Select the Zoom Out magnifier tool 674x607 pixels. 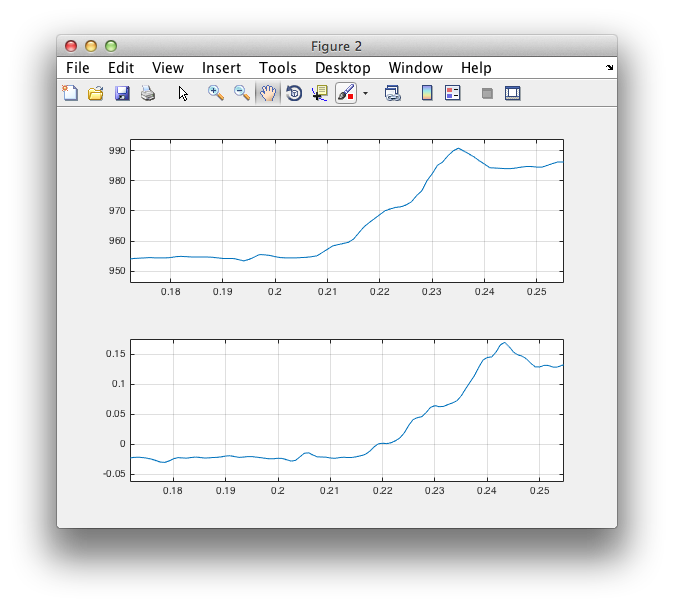coord(242,93)
